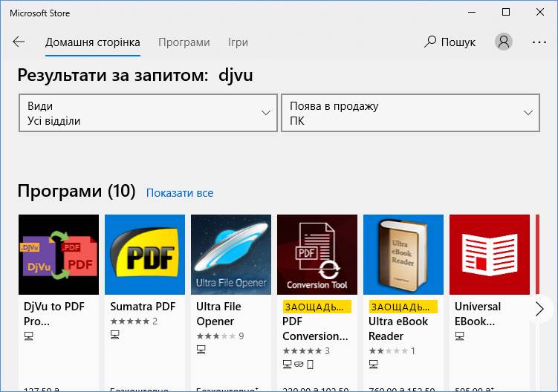Expand the Види Усі відділи dropdown
The height and width of the screenshot is (392, 558).
point(148,113)
